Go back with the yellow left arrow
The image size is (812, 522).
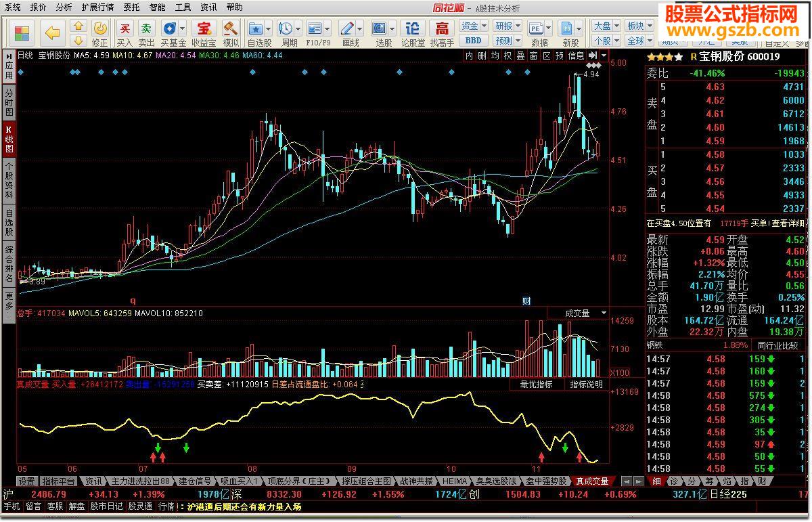tap(52, 32)
